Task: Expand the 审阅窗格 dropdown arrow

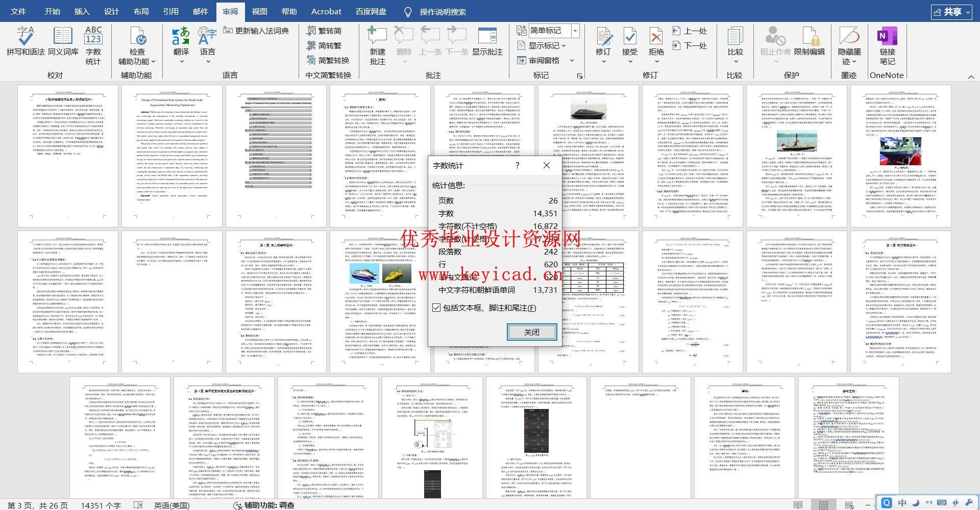Action: (x=572, y=61)
